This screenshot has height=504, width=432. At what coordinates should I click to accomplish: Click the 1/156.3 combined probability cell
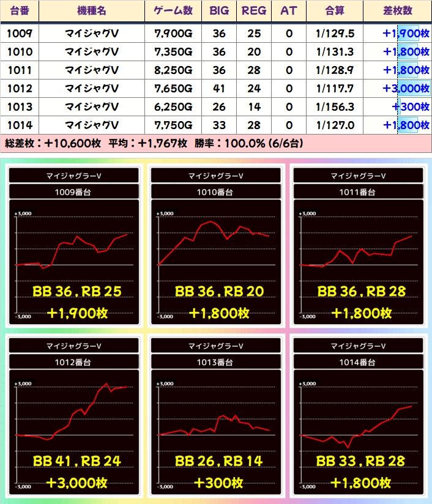[x=335, y=107]
